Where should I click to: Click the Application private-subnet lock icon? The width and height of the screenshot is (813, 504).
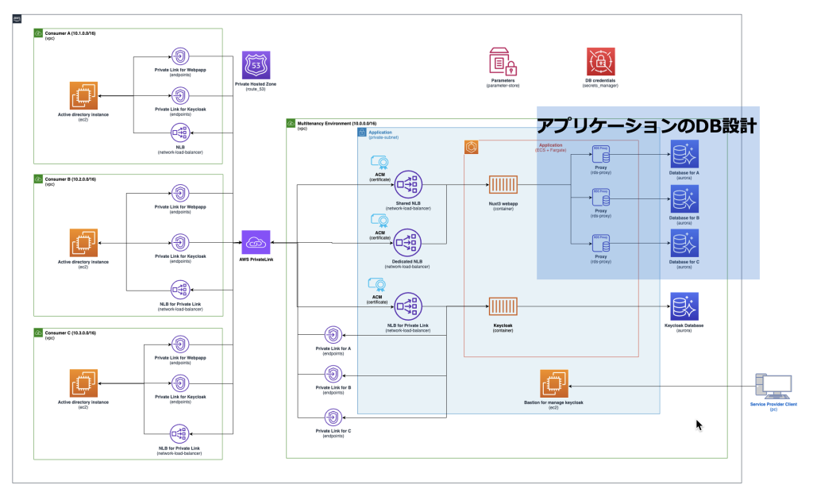362,133
